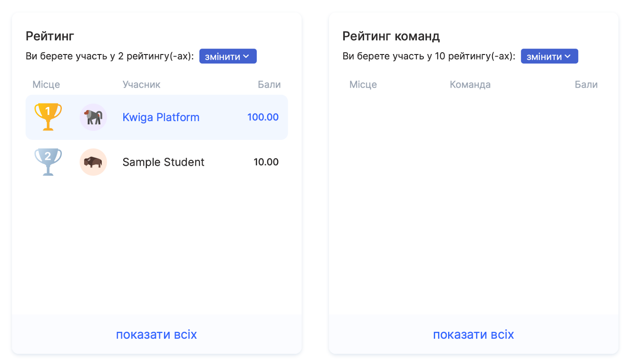The width and height of the screenshot is (633, 364).
Task: Click показати всіх under the participants rating
Action: click(x=156, y=334)
